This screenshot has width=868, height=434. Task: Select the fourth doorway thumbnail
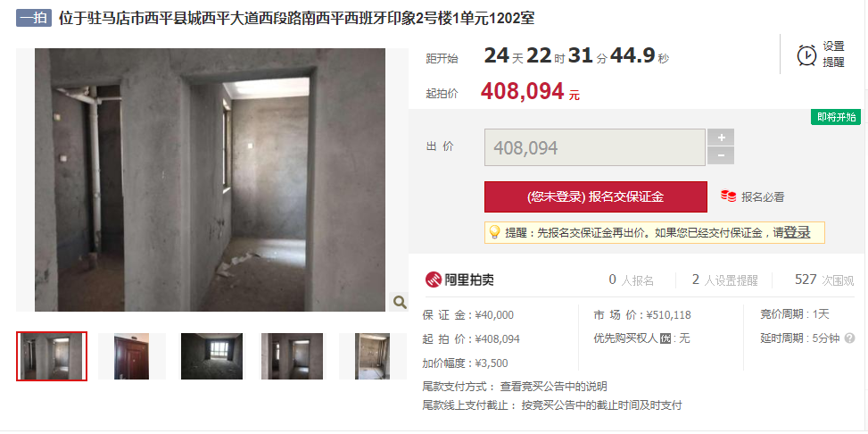[x=293, y=356]
